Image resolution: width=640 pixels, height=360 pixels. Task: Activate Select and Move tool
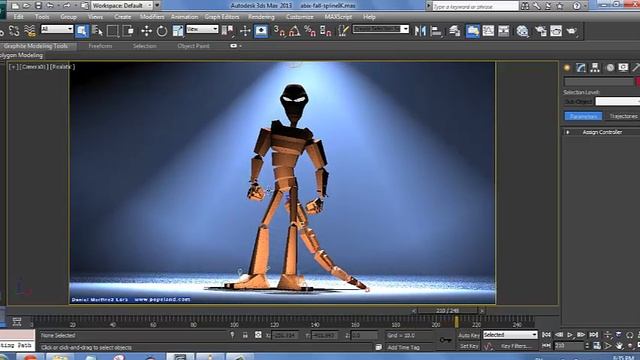click(x=146, y=31)
